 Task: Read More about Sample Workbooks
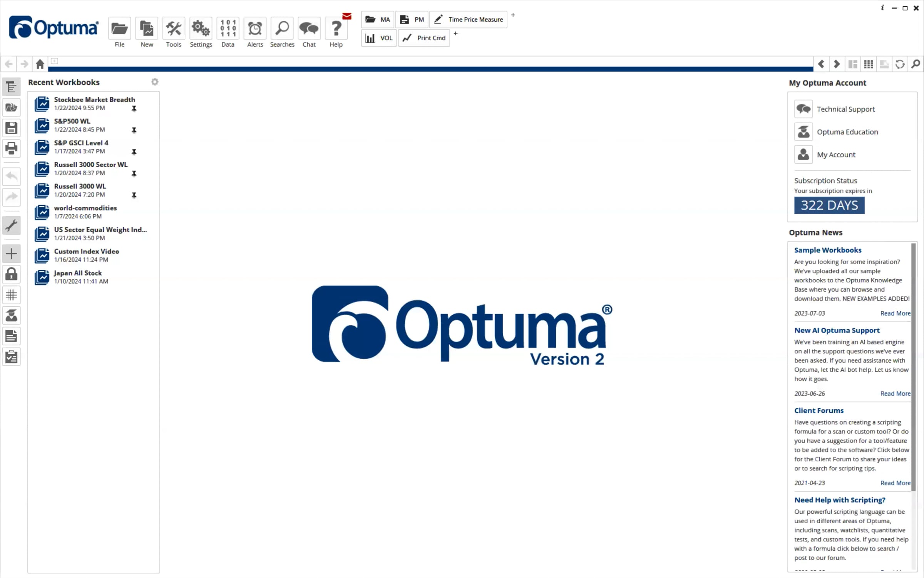(895, 313)
